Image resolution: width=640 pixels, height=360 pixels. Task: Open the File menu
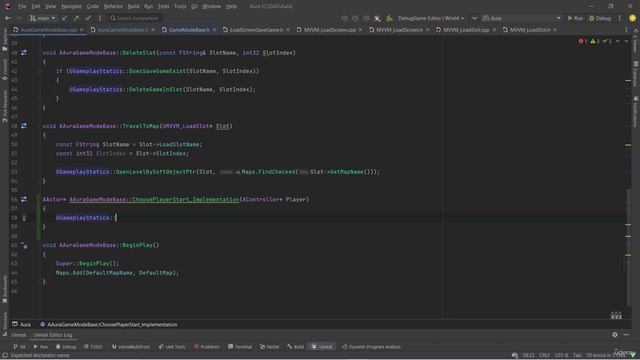pyautogui.click(x=22, y=7)
